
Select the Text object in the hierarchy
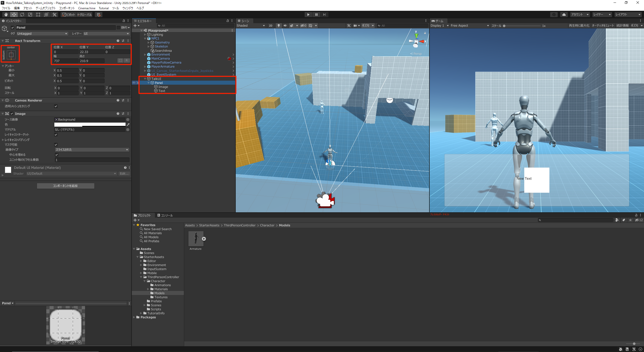(162, 91)
